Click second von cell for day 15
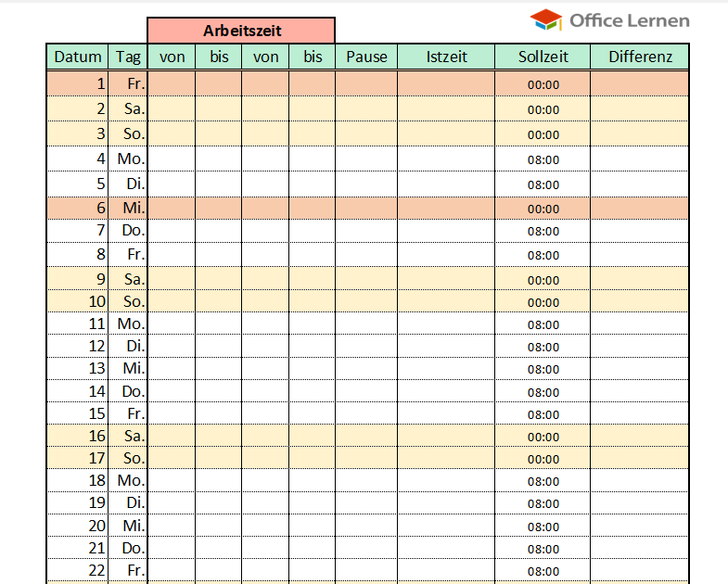The width and height of the screenshot is (728, 584). pos(265,413)
